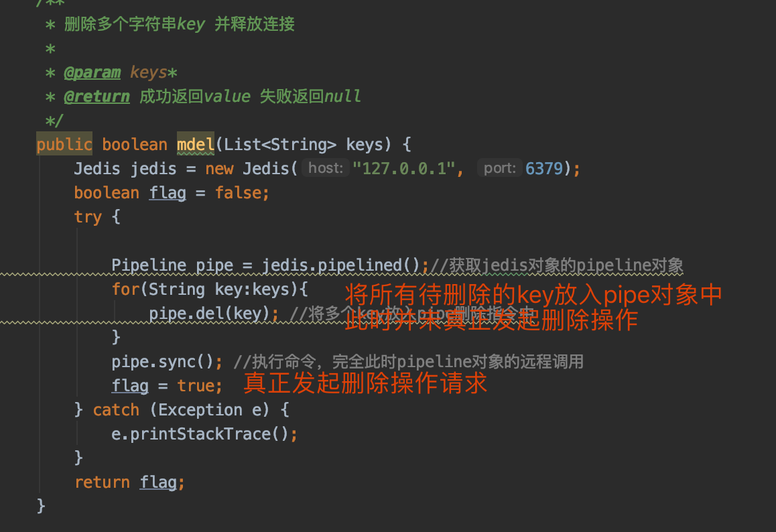
Task: Click the @param doc tag
Action: click(92, 72)
